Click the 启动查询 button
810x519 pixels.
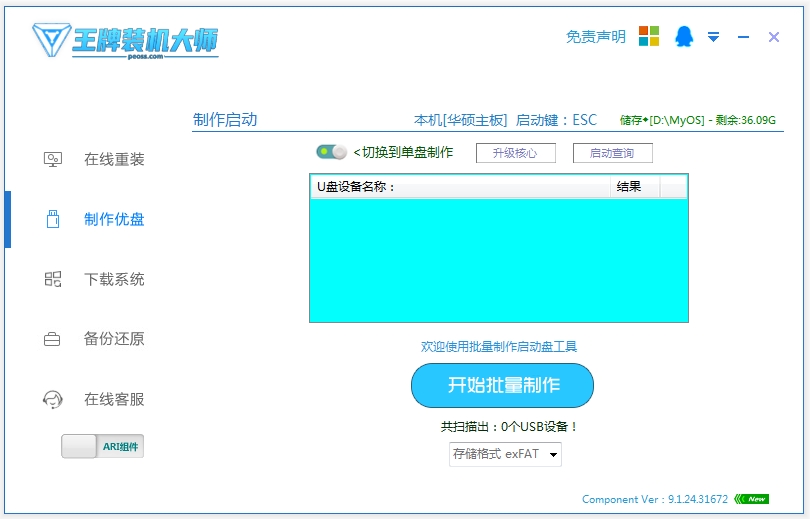click(613, 153)
